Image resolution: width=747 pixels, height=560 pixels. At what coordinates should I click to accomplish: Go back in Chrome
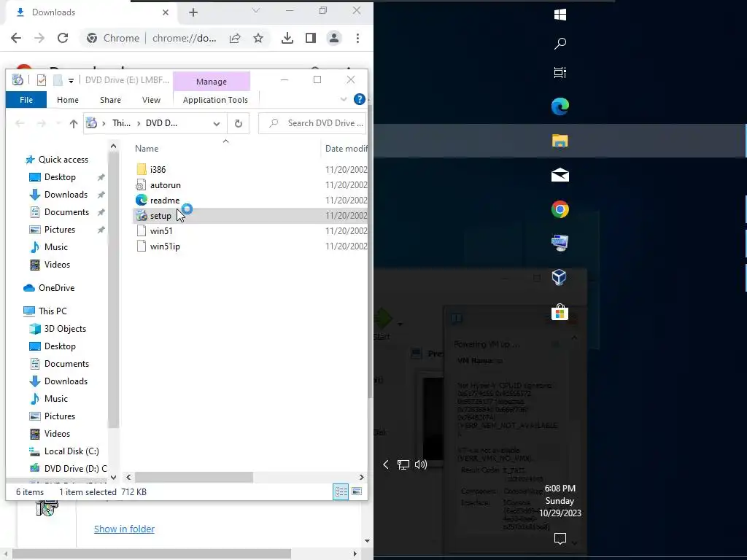point(16,38)
